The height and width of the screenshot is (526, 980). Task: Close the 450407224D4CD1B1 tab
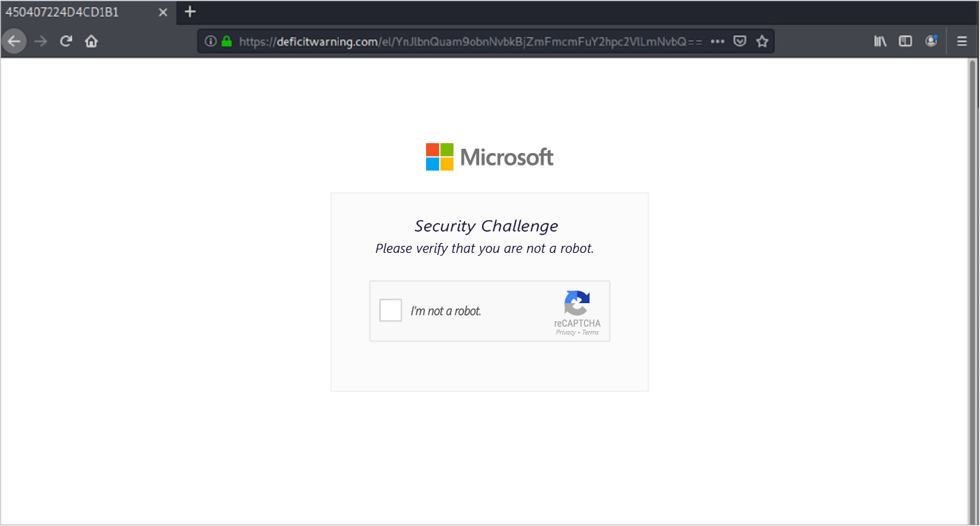(x=163, y=12)
